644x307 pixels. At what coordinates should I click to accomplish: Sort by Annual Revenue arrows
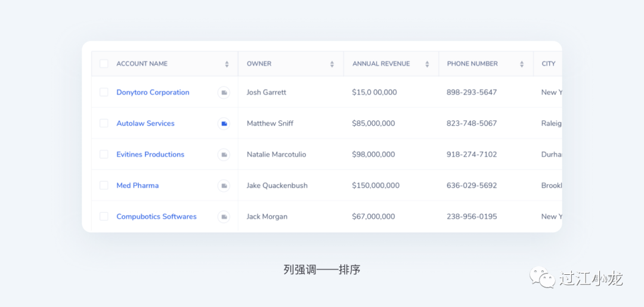click(427, 64)
